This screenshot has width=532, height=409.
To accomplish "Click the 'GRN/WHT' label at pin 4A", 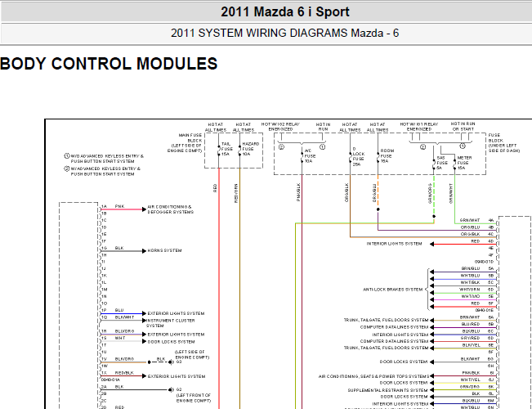I will (470, 220).
